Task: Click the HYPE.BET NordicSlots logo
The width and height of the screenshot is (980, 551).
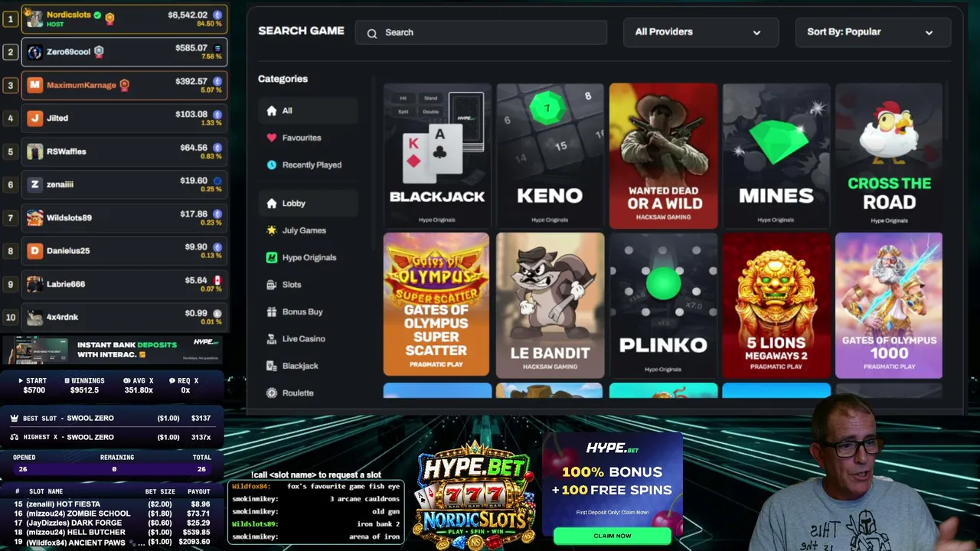Action: 475,496
